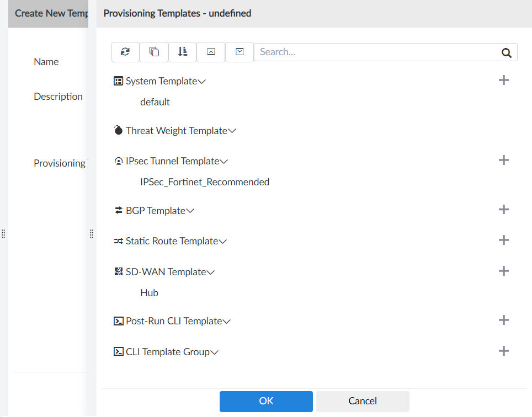Click the Threat Weight Template bomb icon

tap(118, 130)
